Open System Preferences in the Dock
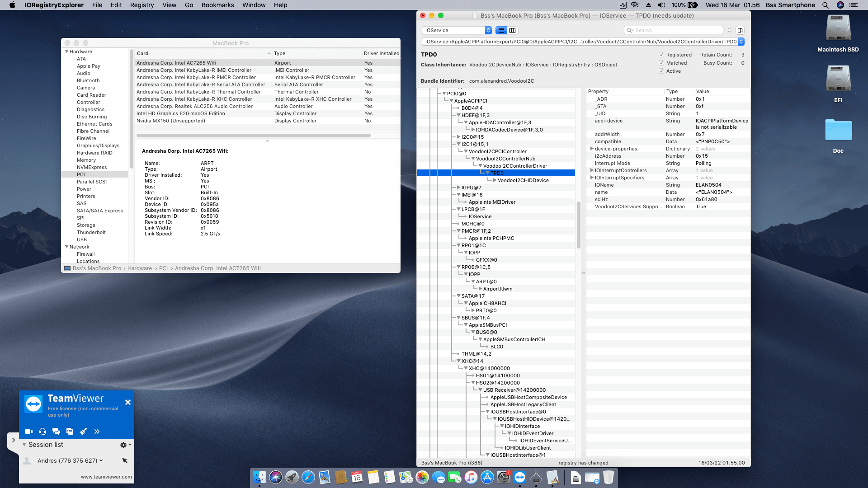The height and width of the screenshot is (488, 868). pyautogui.click(x=504, y=477)
